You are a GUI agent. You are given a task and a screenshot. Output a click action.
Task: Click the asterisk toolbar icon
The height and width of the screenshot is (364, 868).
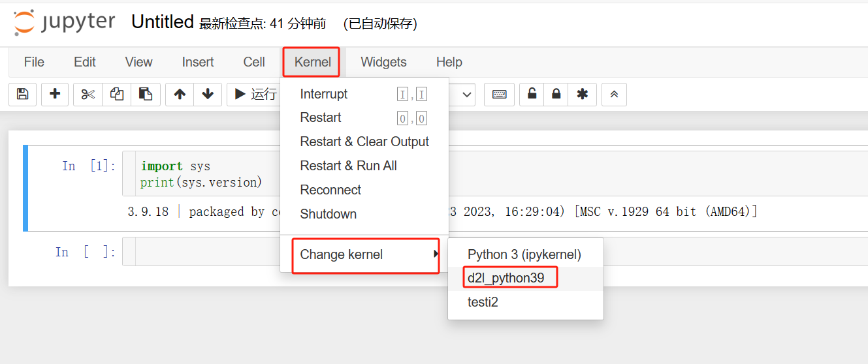(x=582, y=94)
